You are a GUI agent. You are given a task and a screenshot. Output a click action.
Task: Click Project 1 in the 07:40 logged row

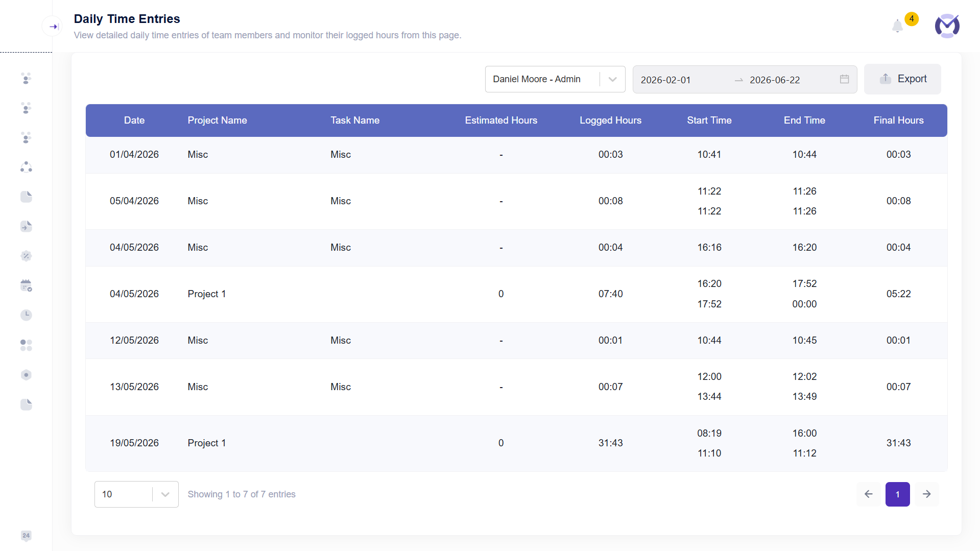coord(206,294)
